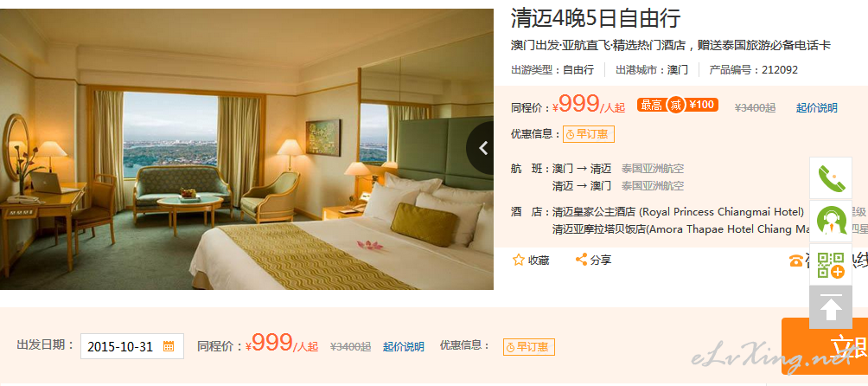Click the share icon next to 分享
868x386 pixels.
pos(581,259)
